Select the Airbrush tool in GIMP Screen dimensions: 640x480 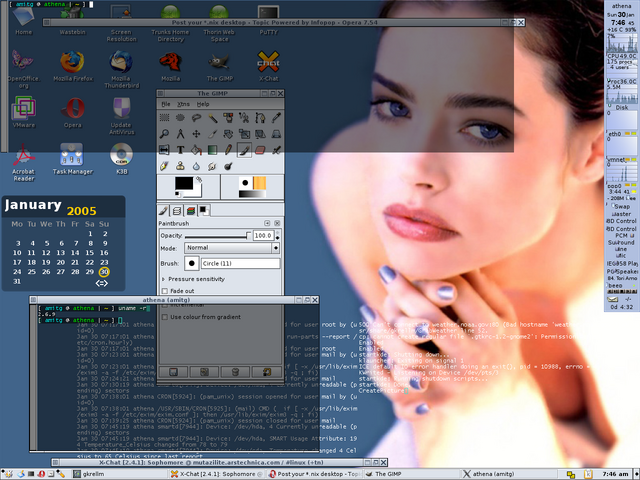click(x=276, y=150)
